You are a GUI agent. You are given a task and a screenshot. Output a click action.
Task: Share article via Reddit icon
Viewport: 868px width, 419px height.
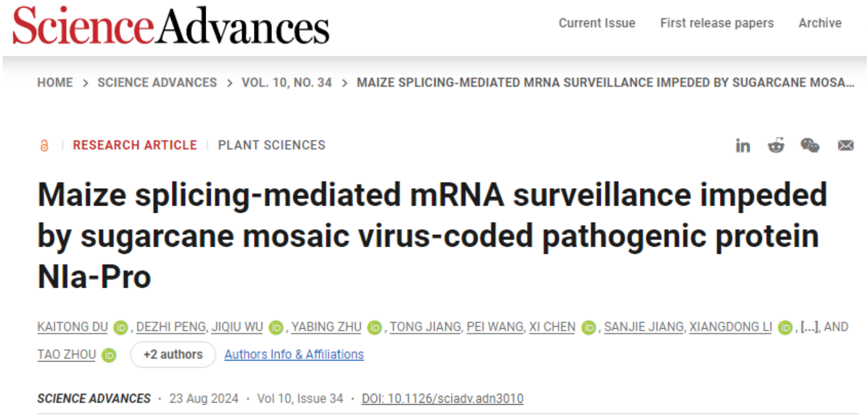click(776, 146)
